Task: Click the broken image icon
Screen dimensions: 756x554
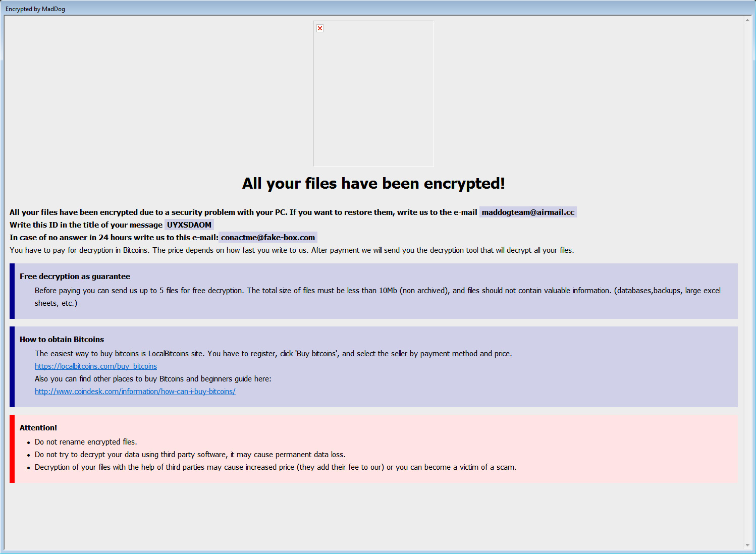Action: (x=320, y=28)
